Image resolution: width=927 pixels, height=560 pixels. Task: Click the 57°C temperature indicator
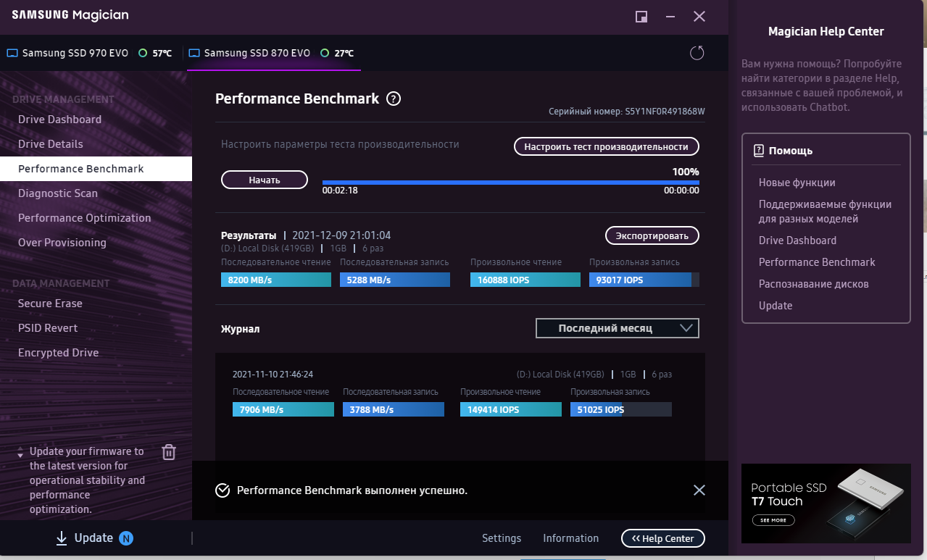tap(155, 54)
